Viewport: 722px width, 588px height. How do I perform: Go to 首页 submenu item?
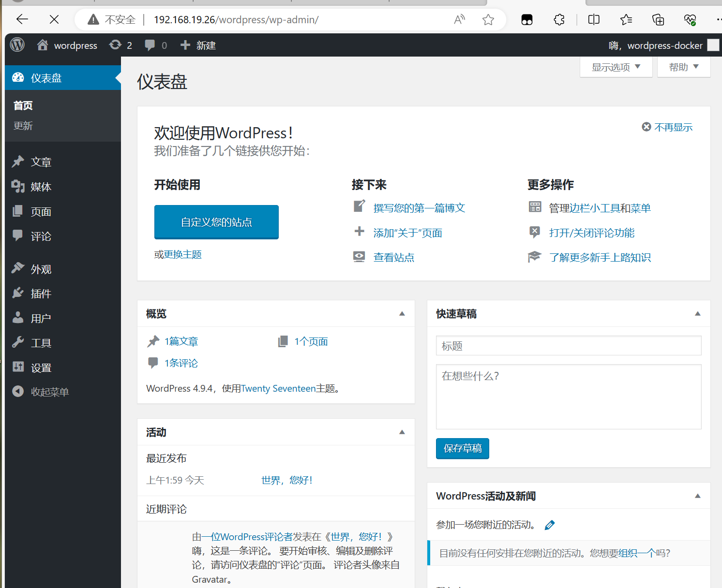pos(23,105)
